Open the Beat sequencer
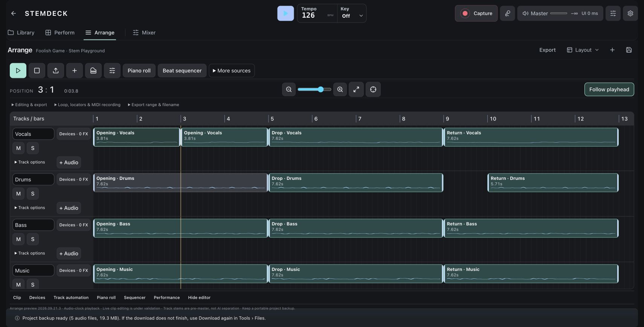644x327 pixels. 182,71
